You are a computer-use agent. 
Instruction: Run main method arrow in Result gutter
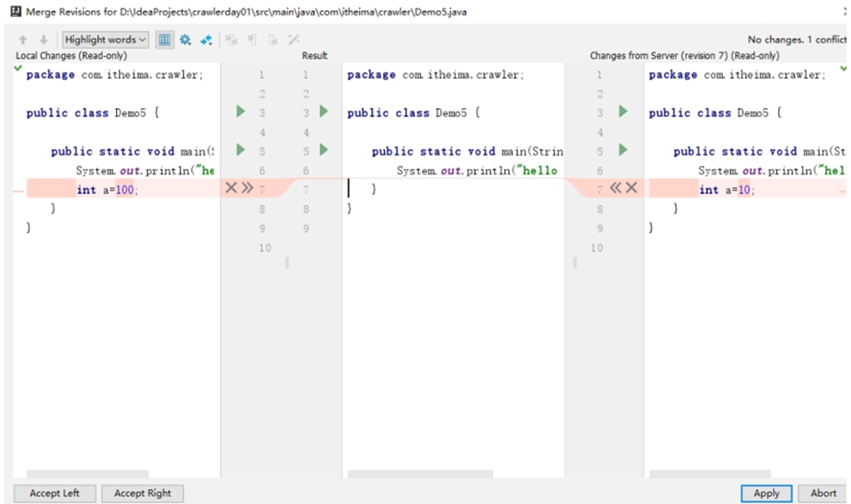[324, 149]
